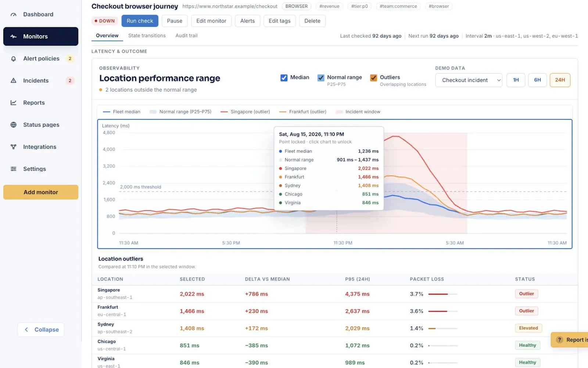Screen dimensions: 588x368
Task: Open Dashboard in the sidebar
Action: (x=41, y=14)
